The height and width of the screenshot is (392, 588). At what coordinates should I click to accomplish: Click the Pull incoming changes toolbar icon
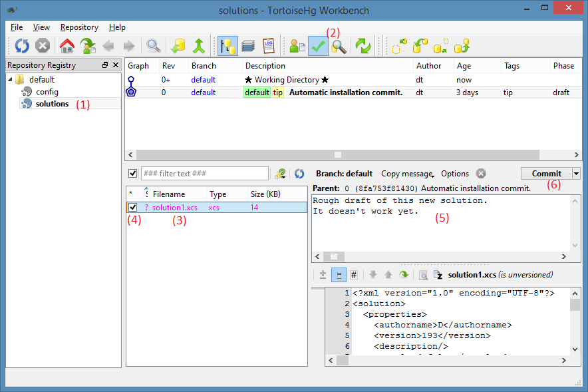coord(420,46)
